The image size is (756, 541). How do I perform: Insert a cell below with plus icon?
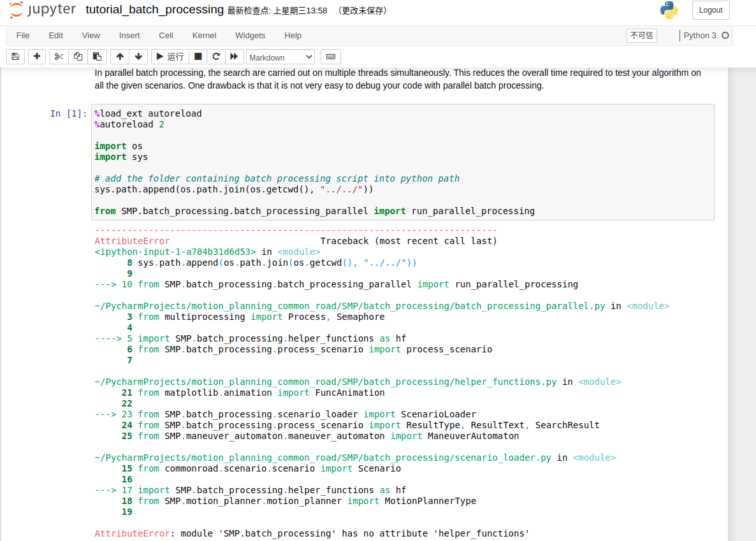(x=37, y=57)
